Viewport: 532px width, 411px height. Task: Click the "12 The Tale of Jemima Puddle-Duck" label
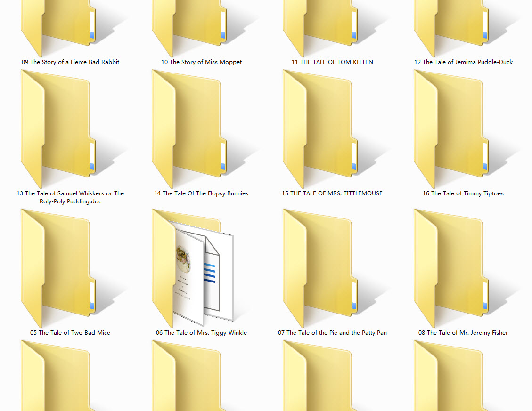coord(463,62)
